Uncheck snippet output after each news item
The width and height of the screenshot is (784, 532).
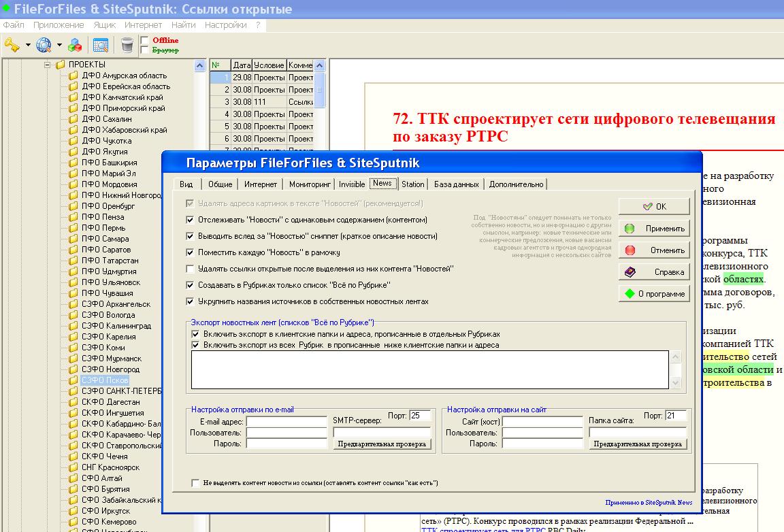(x=190, y=236)
